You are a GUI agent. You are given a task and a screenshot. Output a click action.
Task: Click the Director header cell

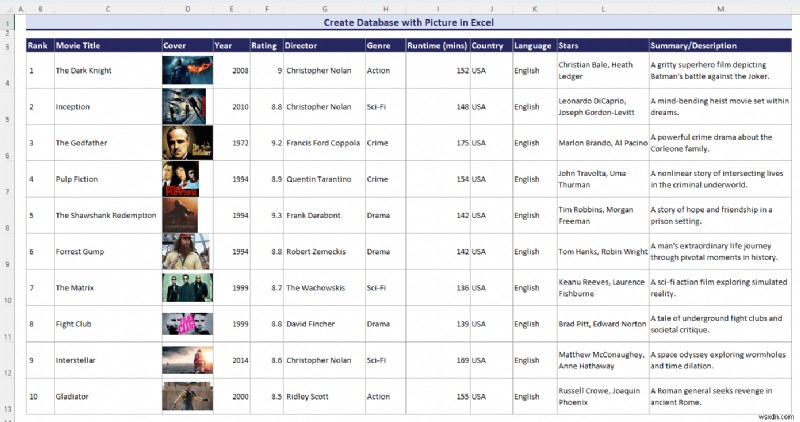[x=324, y=45]
